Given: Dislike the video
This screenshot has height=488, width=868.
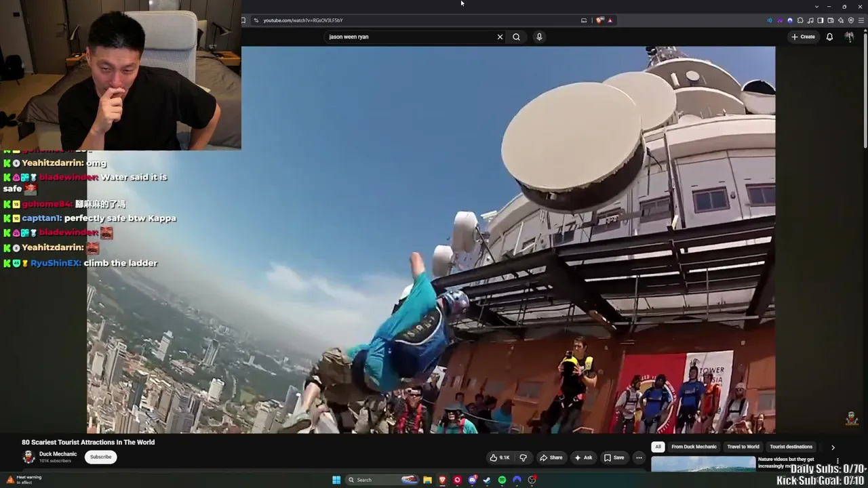Looking at the screenshot, I should pyautogui.click(x=523, y=457).
